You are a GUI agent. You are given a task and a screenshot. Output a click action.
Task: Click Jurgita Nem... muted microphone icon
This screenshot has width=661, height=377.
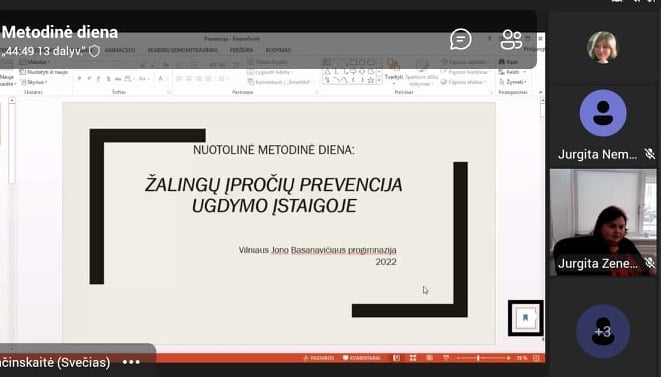point(650,154)
